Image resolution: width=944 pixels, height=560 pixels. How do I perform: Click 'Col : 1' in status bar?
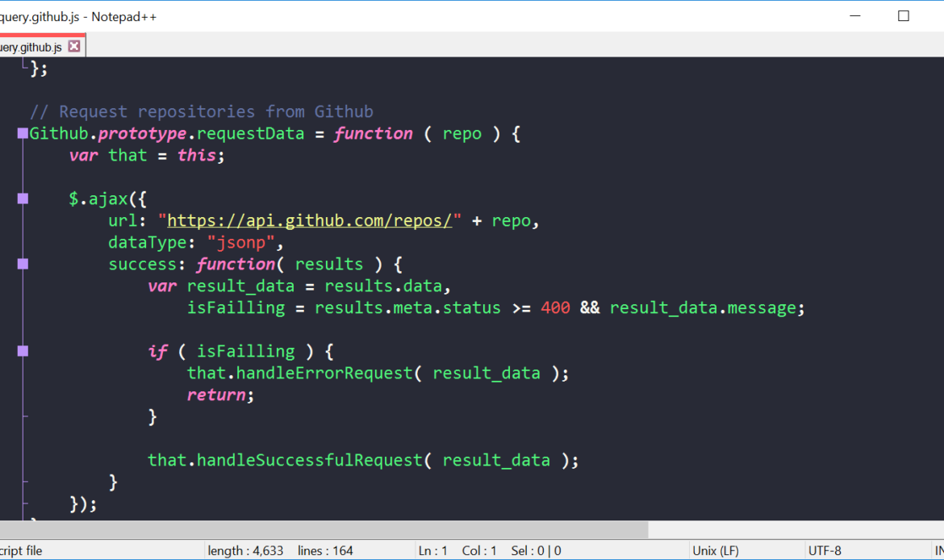[x=479, y=550]
